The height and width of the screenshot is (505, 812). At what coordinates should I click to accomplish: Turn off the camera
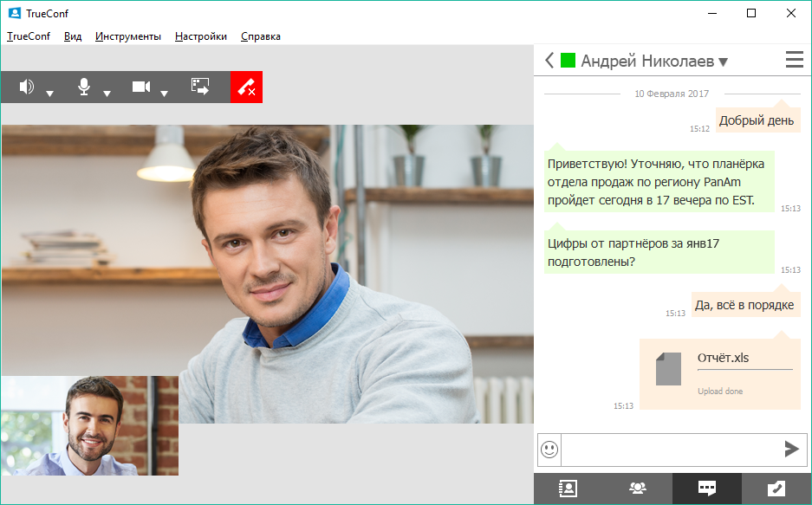[x=143, y=87]
